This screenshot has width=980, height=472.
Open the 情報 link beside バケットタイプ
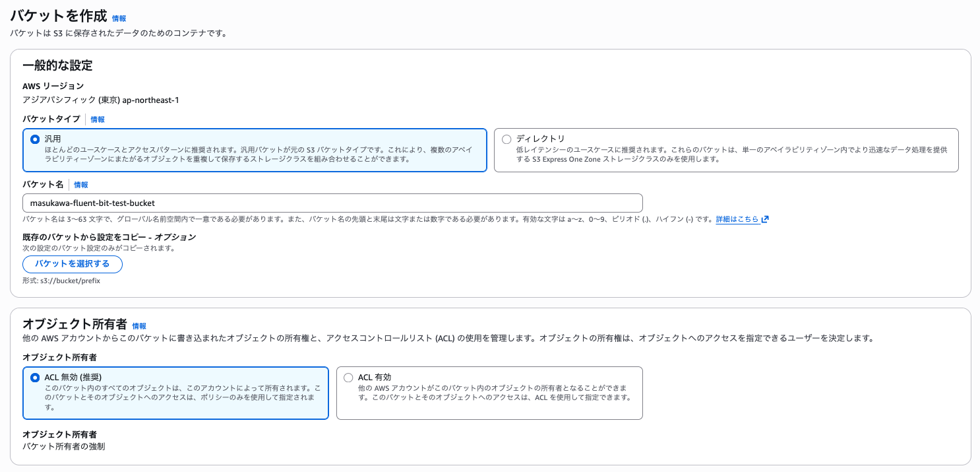97,119
